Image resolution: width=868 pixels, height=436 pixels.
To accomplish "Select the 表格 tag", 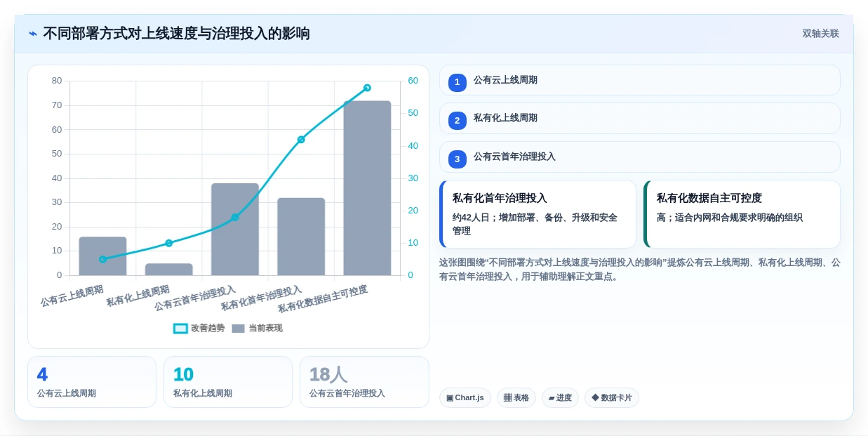I will (x=516, y=397).
